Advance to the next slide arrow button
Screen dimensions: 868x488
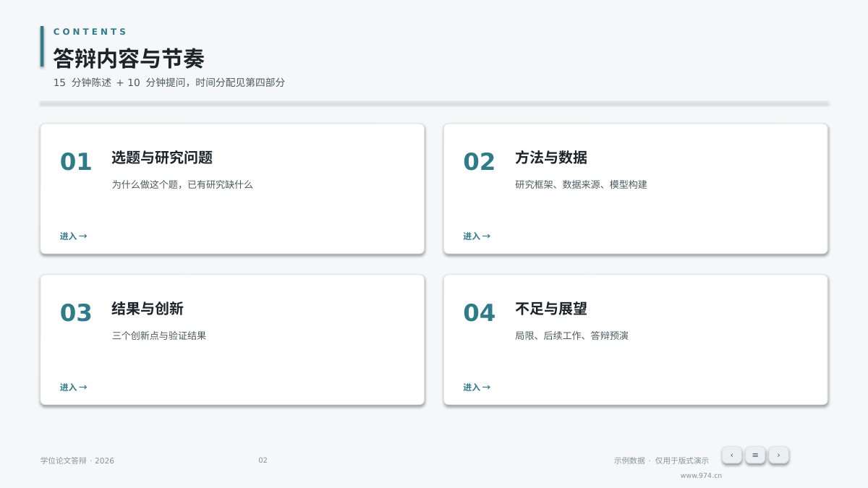(778, 455)
